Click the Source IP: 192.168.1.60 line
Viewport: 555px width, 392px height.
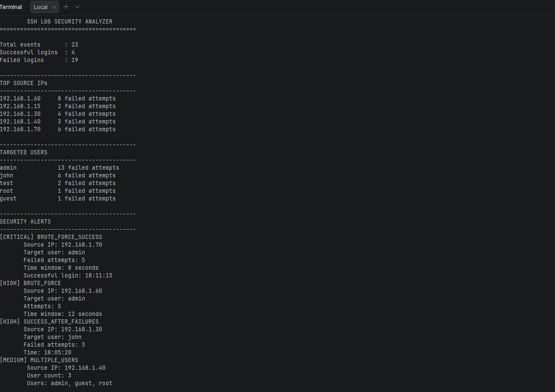[x=63, y=291]
